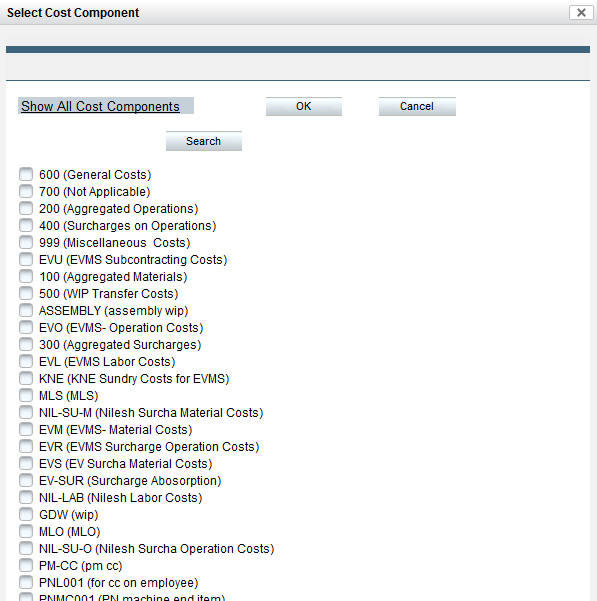This screenshot has width=597, height=601.
Task: Tick EV-SUR (Surcharge Abosorption) checkbox
Action: (26, 480)
